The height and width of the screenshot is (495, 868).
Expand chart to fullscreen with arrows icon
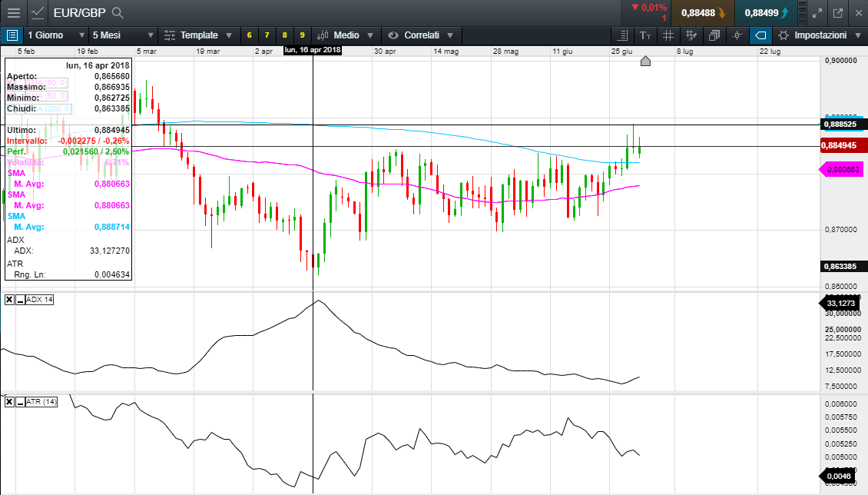point(817,12)
